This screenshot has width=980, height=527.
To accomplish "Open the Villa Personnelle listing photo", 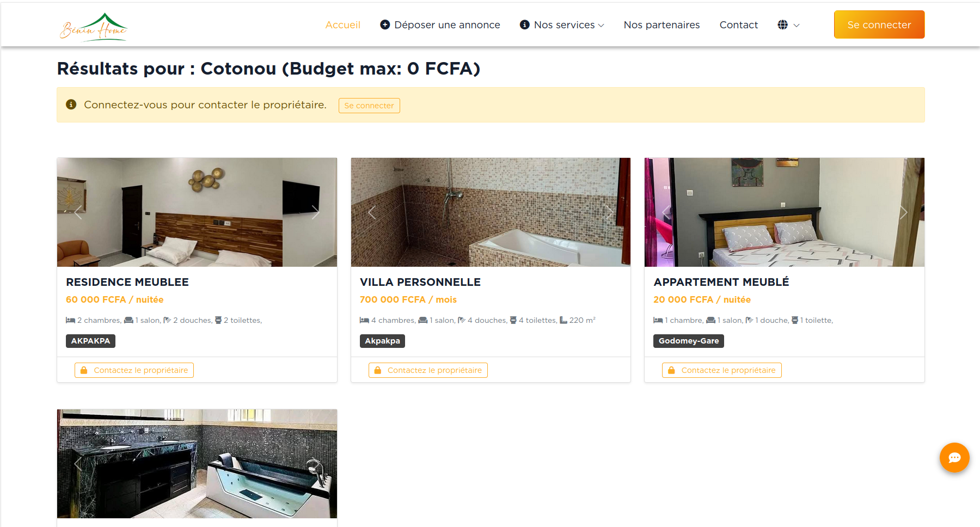I will point(491,212).
